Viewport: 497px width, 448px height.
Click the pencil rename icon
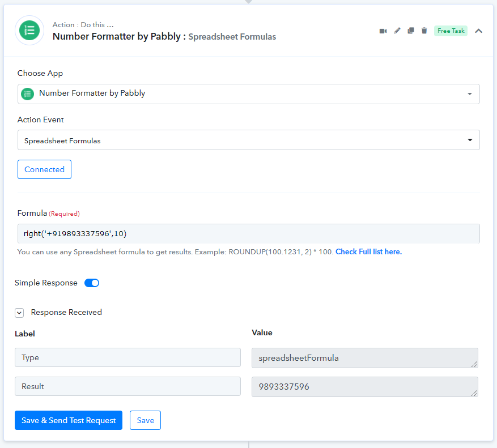(397, 31)
